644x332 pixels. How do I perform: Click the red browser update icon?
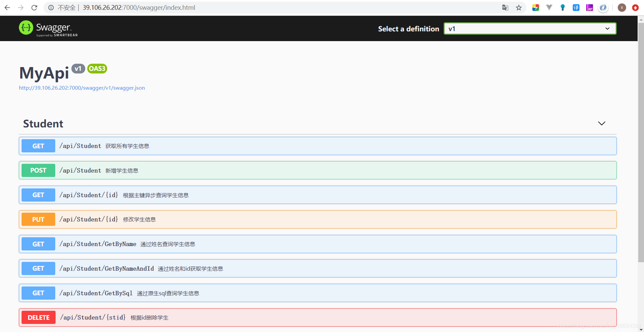(635, 7)
